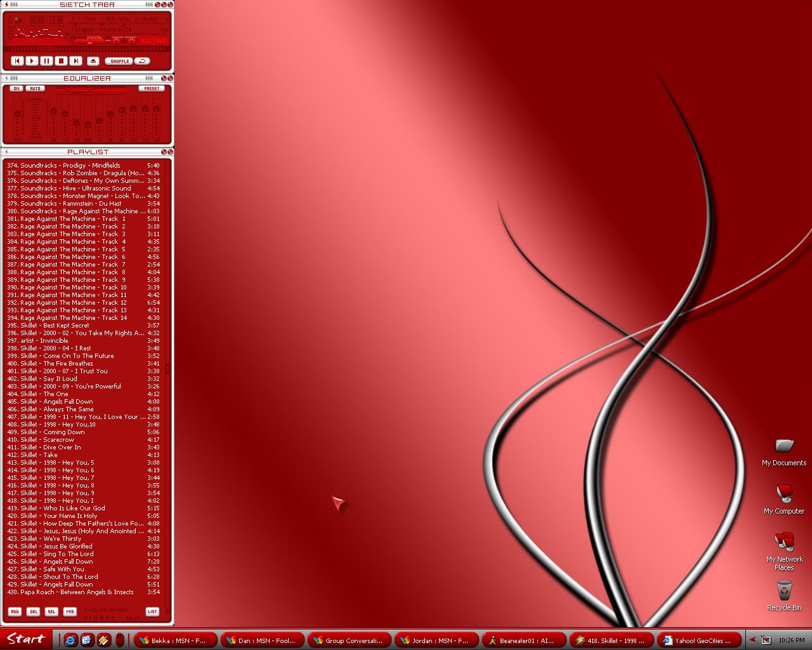This screenshot has width=812, height=650.
Task: Select track 402 Skillet - Say It Loud
Action: pos(84,379)
